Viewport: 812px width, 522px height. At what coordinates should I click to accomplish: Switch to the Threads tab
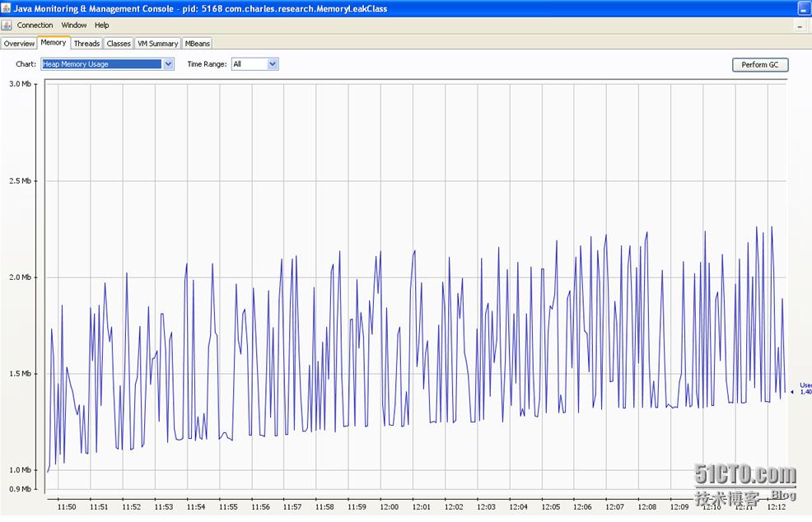coord(86,44)
